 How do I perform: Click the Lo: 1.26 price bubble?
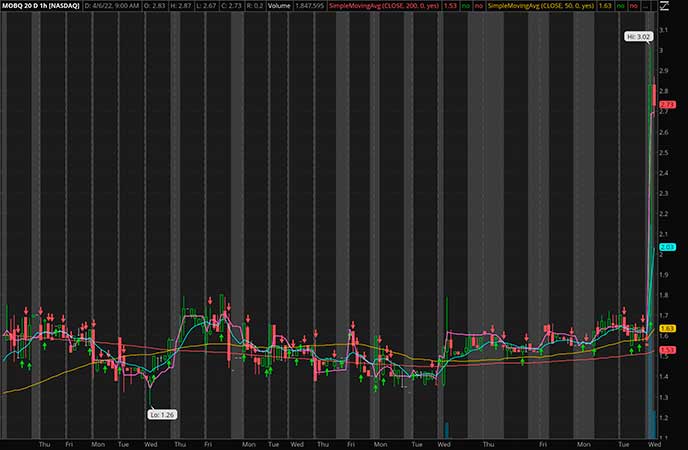tap(162, 413)
